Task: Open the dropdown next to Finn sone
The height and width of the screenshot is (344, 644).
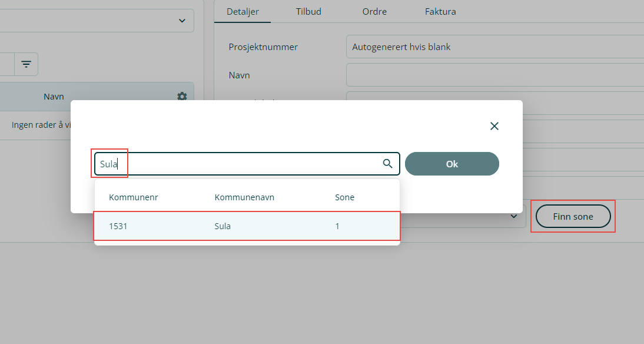Action: (x=514, y=217)
